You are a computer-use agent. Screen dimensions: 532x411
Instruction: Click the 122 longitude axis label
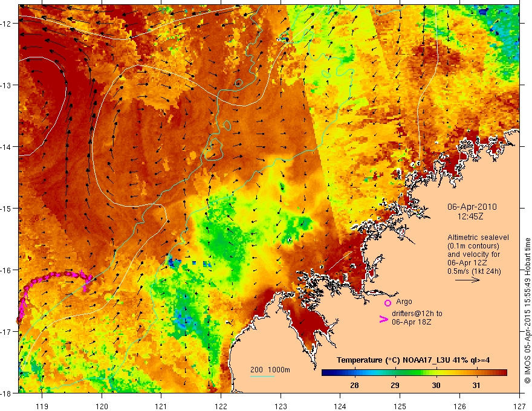click(x=221, y=406)
